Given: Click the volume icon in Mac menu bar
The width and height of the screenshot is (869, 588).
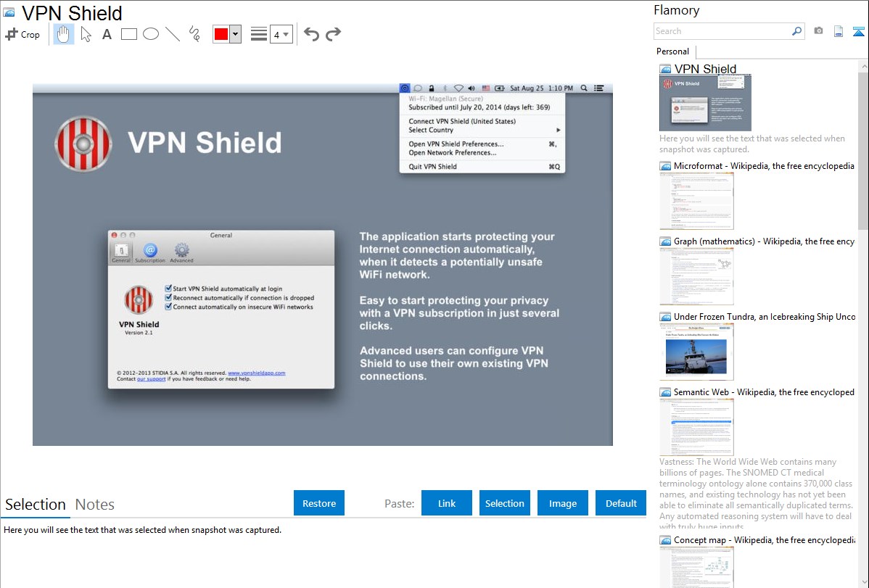Looking at the screenshot, I should click(x=471, y=88).
